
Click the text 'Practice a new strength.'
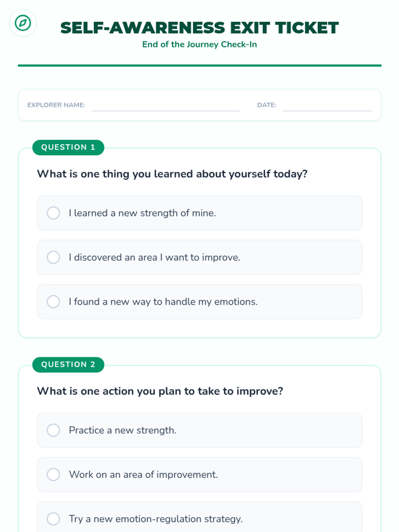point(122,430)
